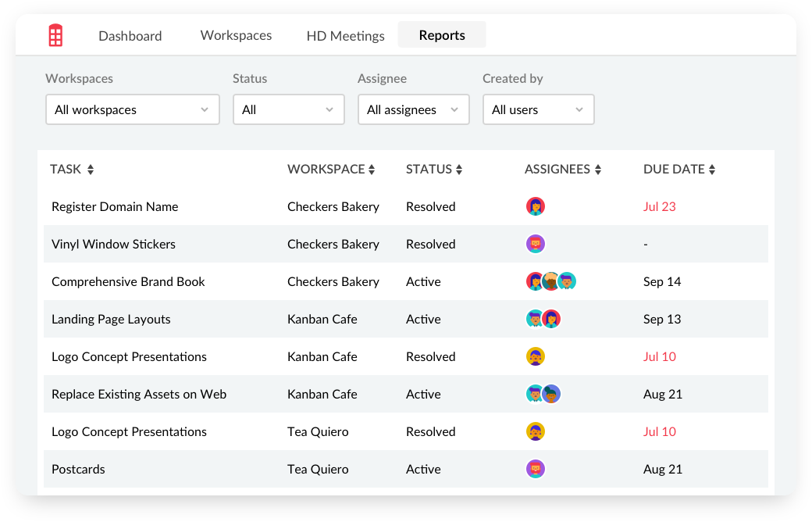Click assignee avatar on Postcards row
Viewport: 812px width, 522px height.
[535, 469]
